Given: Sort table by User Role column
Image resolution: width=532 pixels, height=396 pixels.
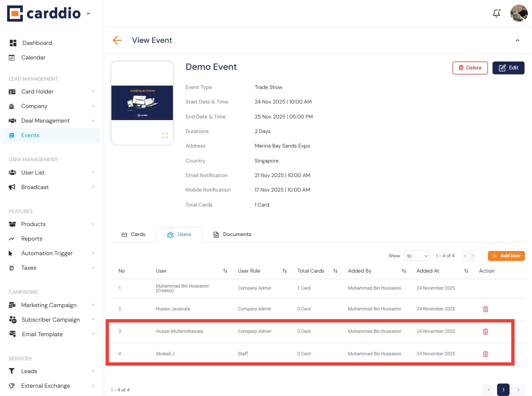Looking at the screenshot, I should [x=285, y=271].
